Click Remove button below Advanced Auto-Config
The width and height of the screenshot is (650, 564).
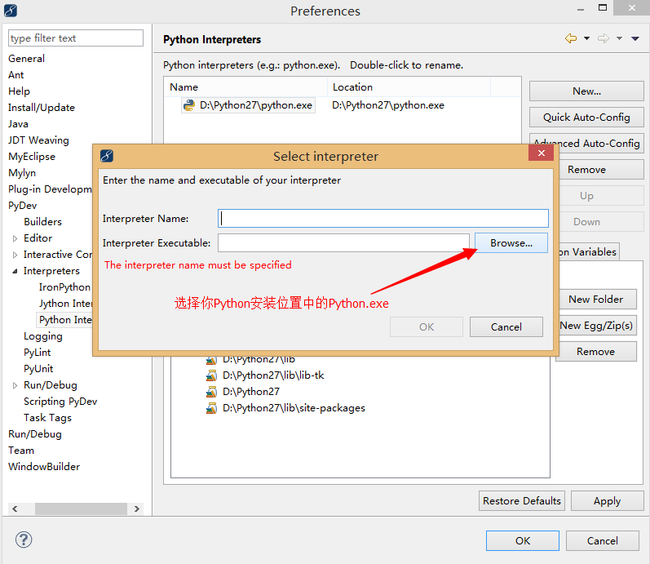click(601, 169)
